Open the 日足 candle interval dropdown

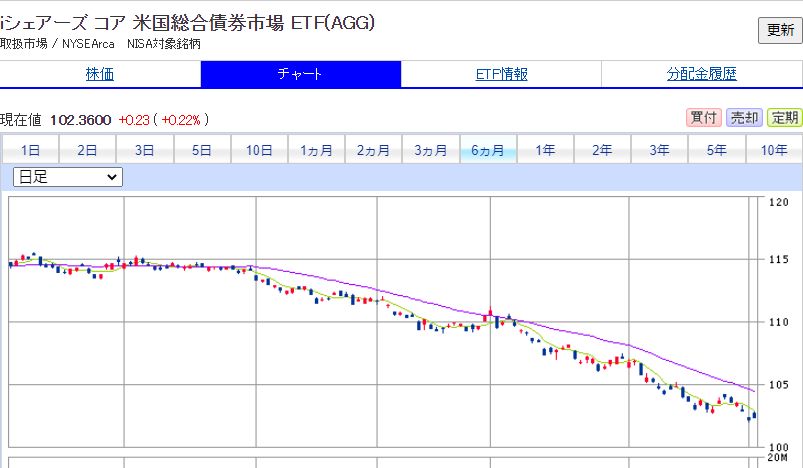pos(68,177)
